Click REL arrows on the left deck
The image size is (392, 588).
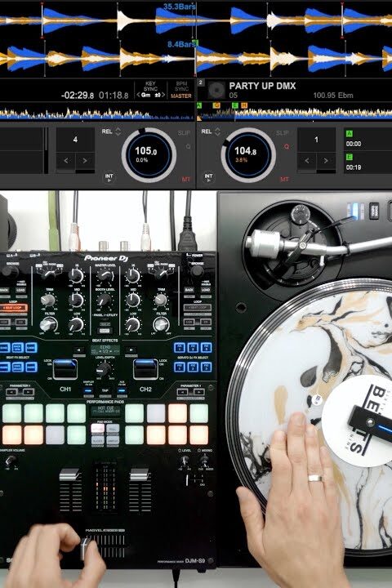118,131
